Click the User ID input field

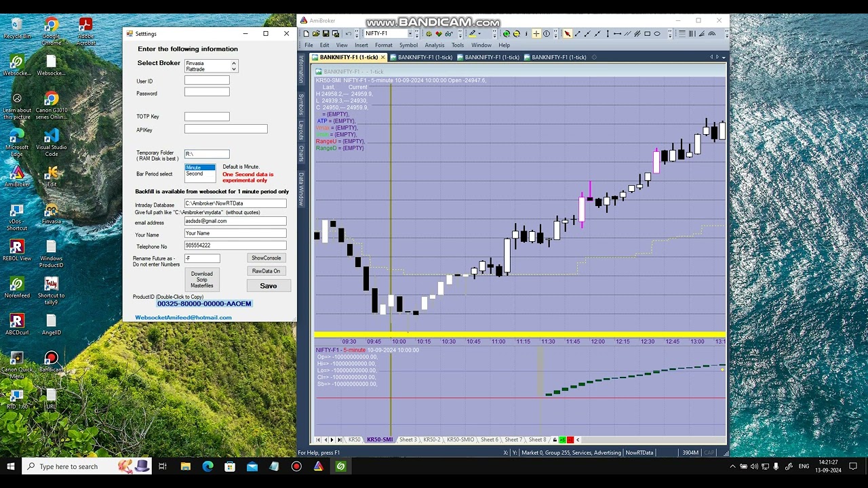click(207, 80)
